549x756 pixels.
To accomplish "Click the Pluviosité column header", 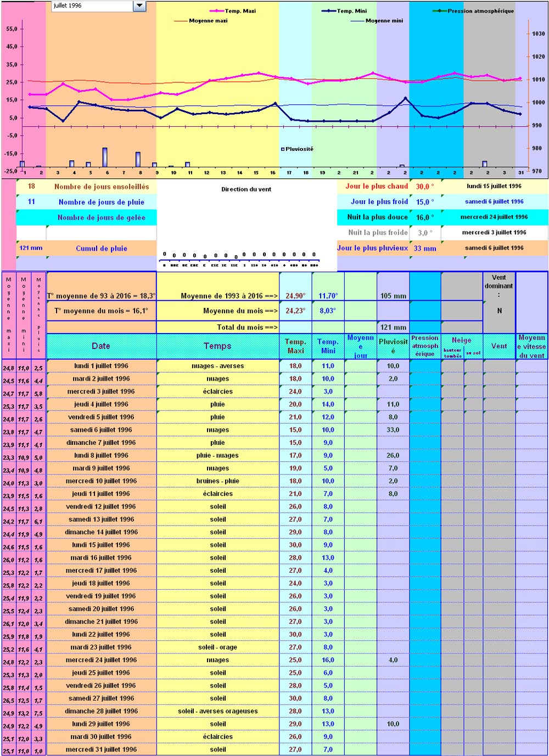I will point(393,346).
